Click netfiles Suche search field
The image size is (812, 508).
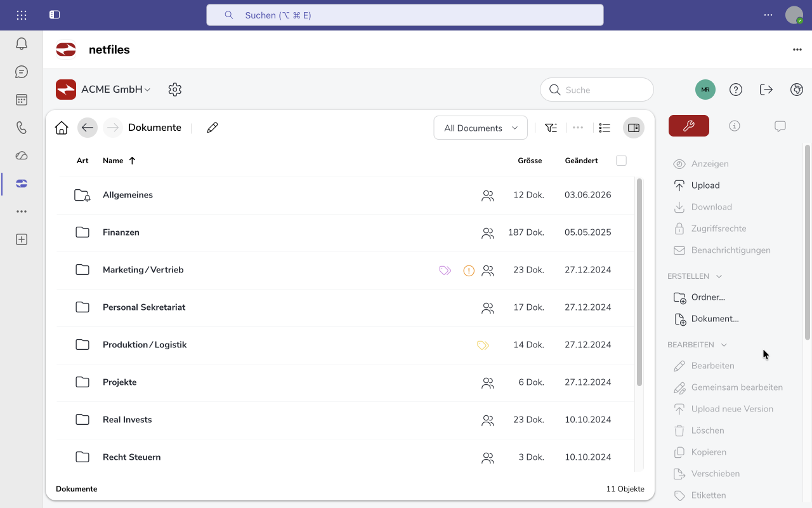pyautogui.click(x=596, y=90)
